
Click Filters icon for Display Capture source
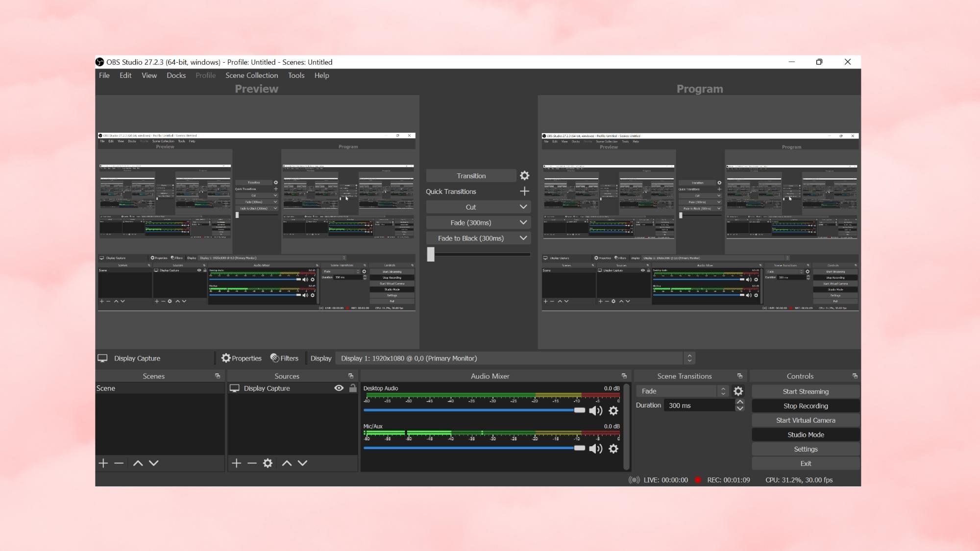[x=285, y=357]
